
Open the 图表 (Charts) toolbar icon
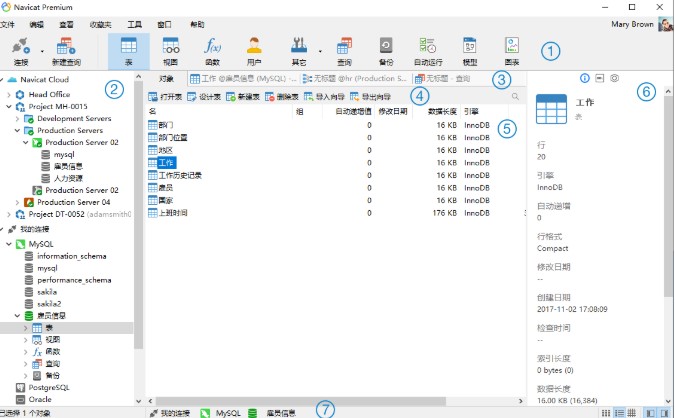tap(512, 50)
